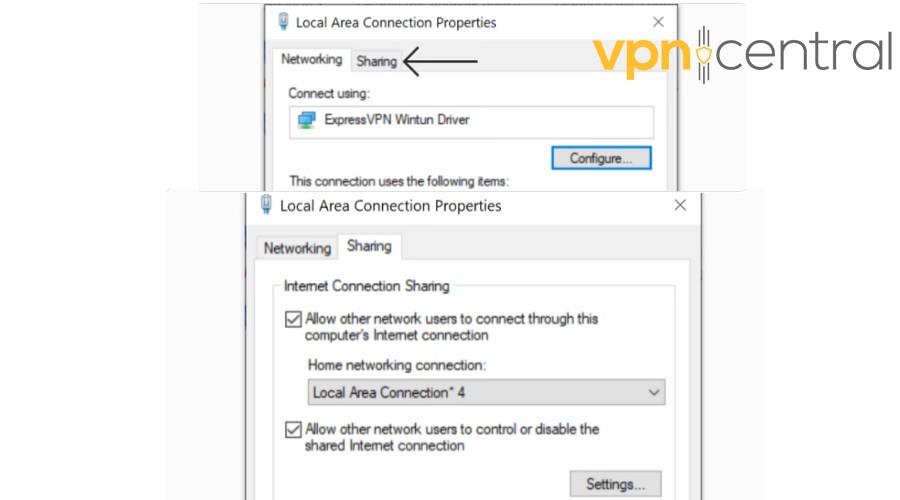The height and width of the screenshot is (500, 900).
Task: Open the Settings... button
Action: [x=615, y=484]
